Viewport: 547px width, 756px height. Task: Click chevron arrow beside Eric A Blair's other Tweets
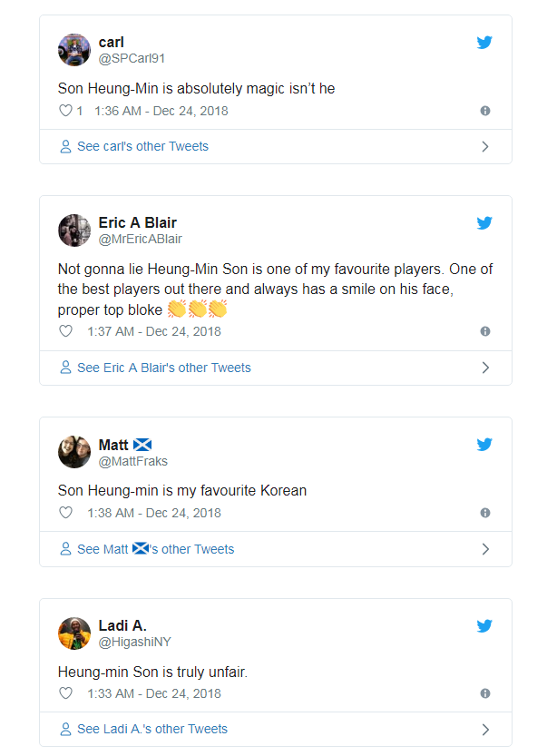click(485, 368)
